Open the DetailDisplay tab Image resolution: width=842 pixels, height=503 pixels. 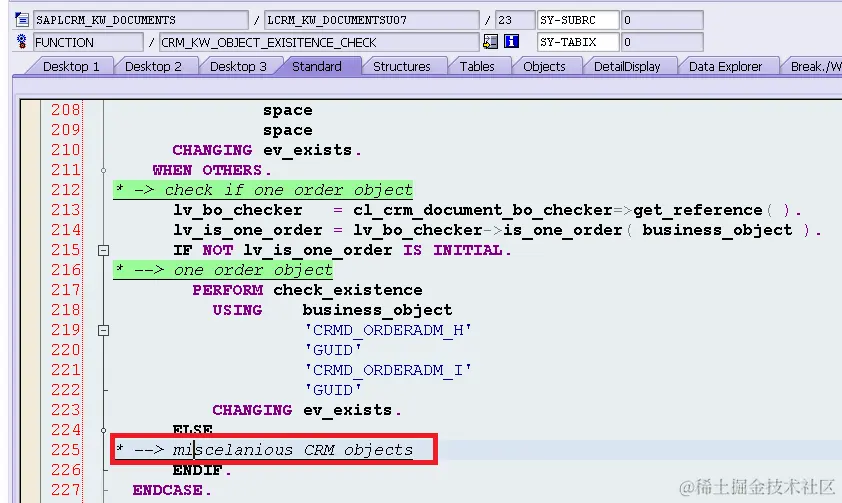coord(627,67)
